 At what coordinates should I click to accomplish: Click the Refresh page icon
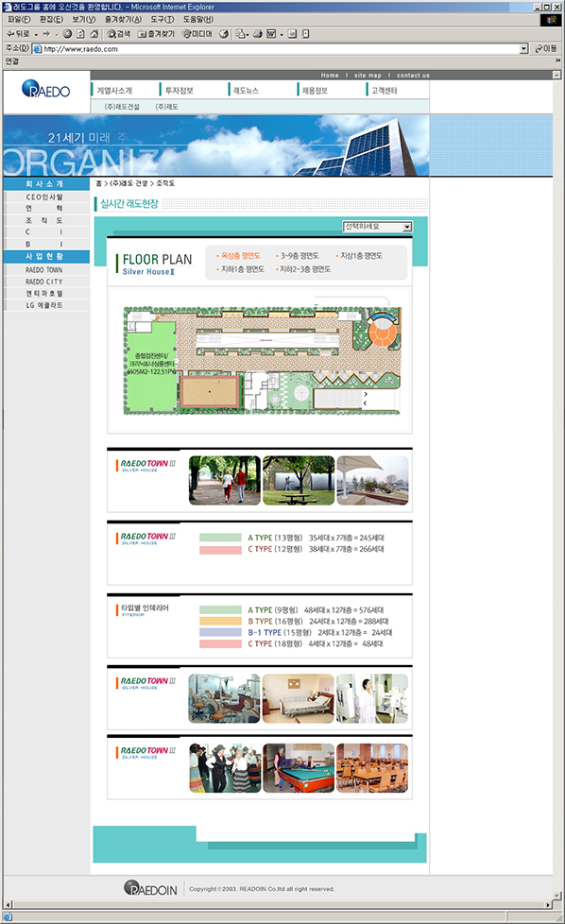(80, 34)
